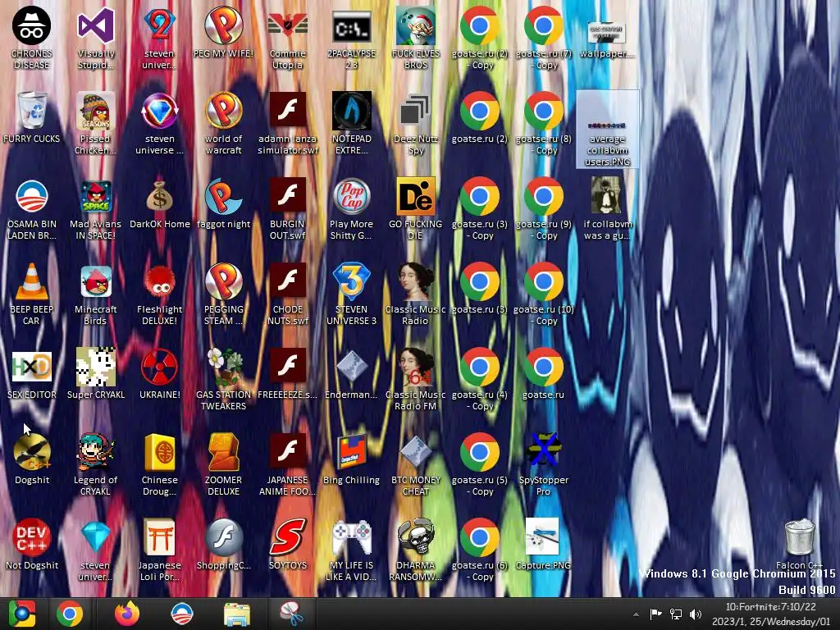
Task: Open the Minecraft Birds icon
Action: (95, 294)
